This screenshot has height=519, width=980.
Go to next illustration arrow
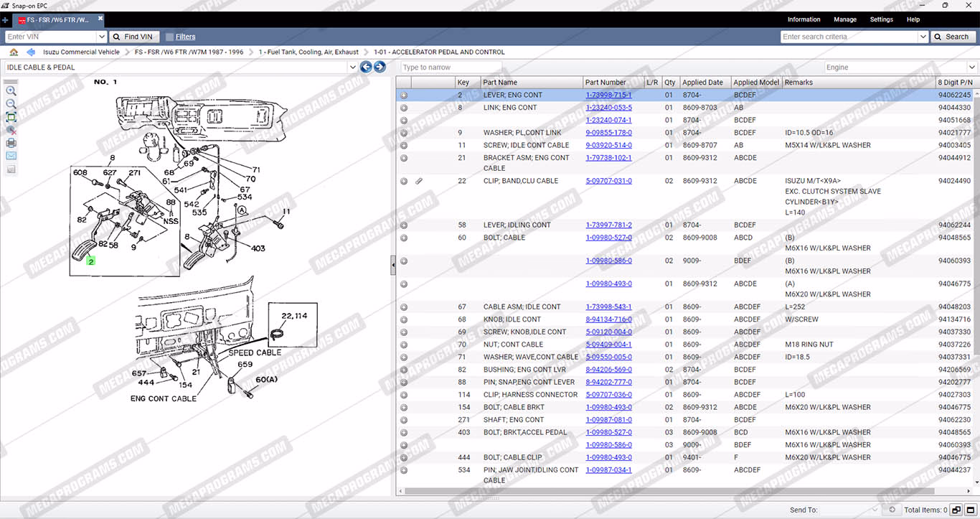(x=380, y=67)
